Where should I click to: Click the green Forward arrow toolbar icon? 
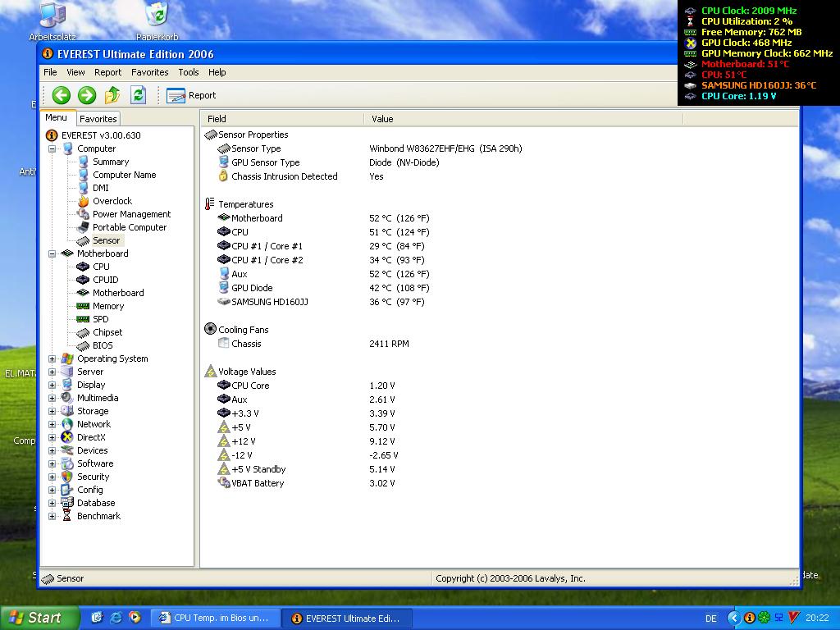(x=87, y=95)
